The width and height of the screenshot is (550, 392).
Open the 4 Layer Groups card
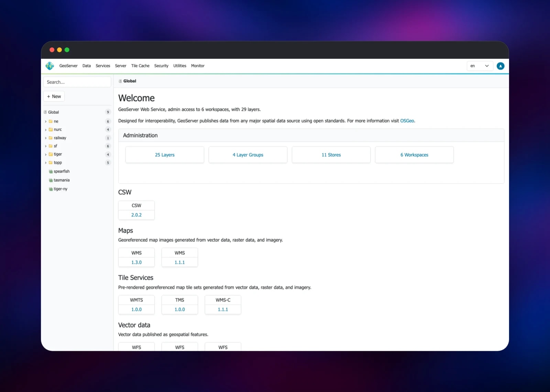point(248,155)
